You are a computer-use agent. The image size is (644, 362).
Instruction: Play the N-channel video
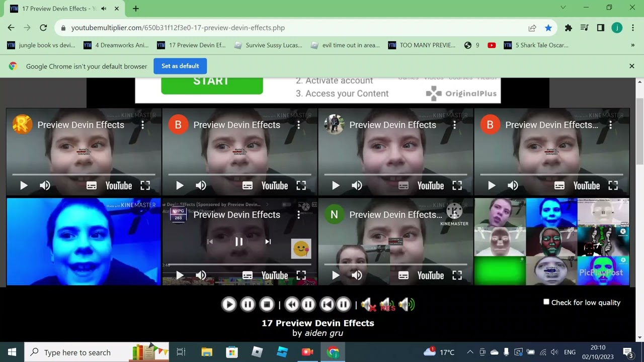click(x=336, y=276)
